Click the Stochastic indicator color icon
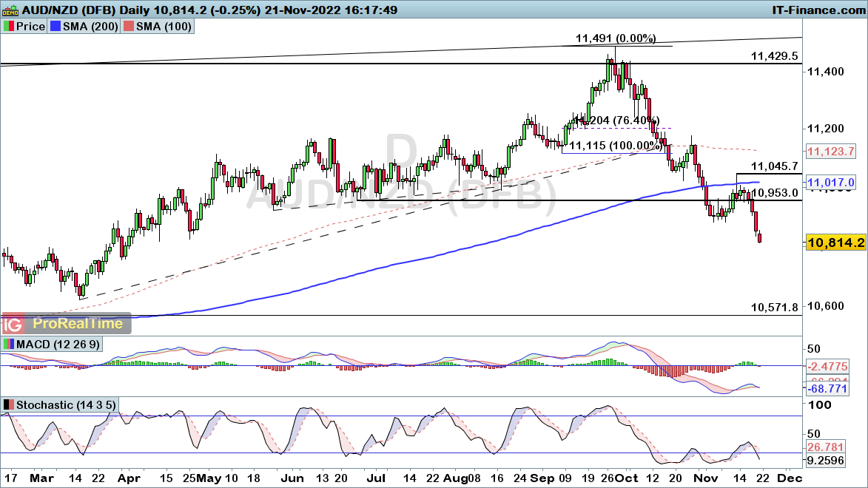 (x=8, y=405)
